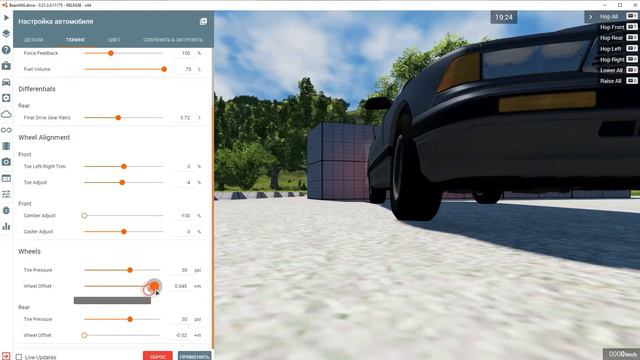640x360 pixels.
Task: Click the play icon in the sidebar
Action: tap(6, 18)
